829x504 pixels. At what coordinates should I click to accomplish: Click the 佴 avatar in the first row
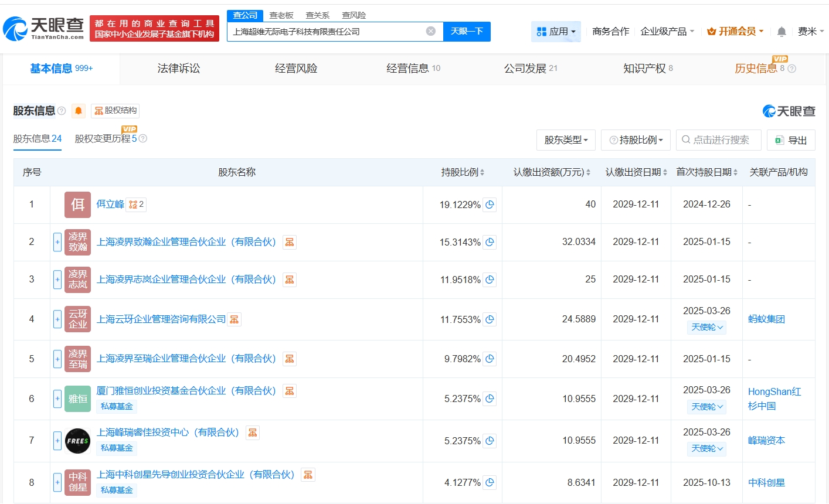click(x=78, y=205)
